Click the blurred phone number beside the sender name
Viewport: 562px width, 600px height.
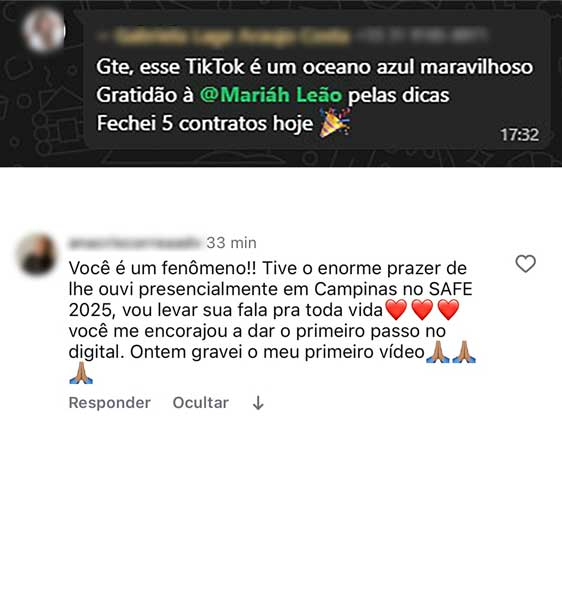click(x=421, y=36)
